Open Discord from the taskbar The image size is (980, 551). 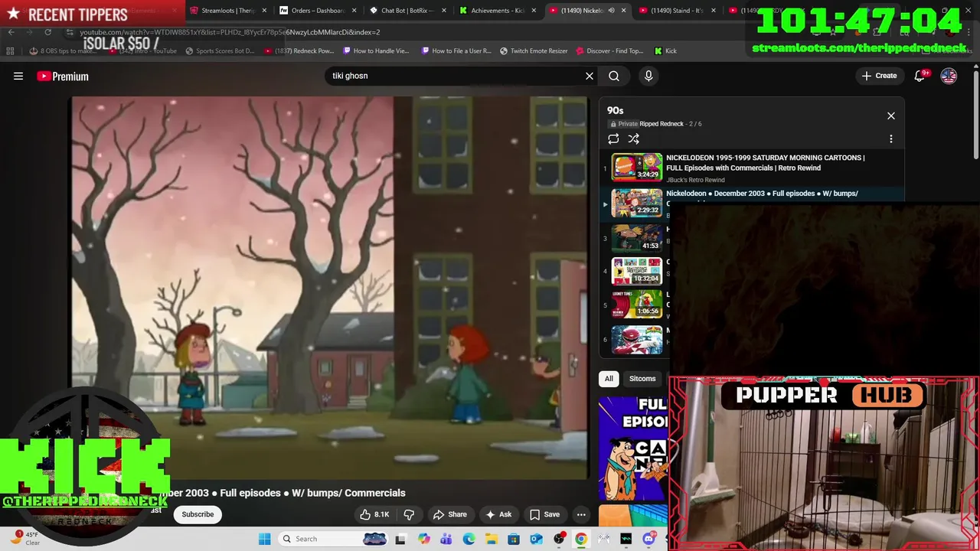648,539
